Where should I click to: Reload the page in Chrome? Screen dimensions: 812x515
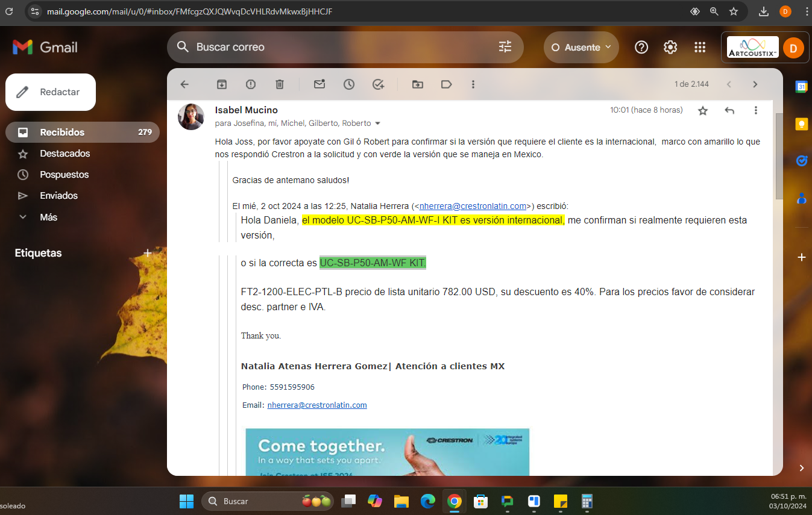pos(9,11)
